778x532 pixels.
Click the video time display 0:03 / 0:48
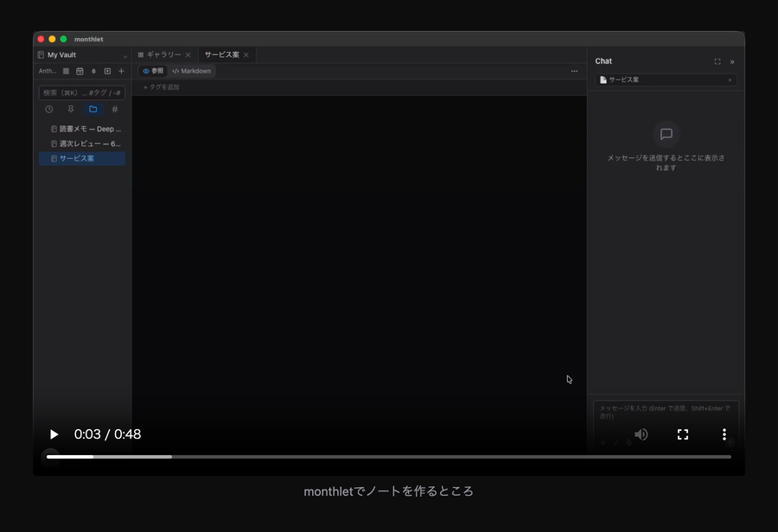pos(107,434)
